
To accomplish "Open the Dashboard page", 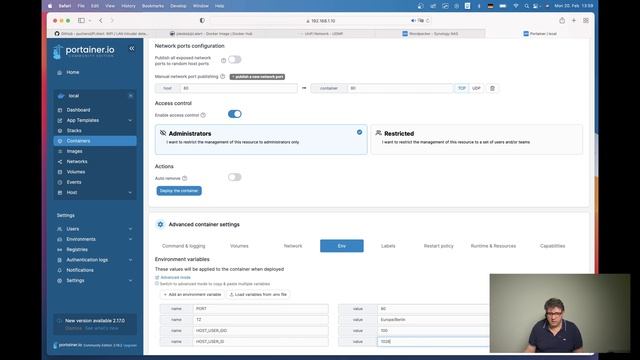I will point(78,110).
